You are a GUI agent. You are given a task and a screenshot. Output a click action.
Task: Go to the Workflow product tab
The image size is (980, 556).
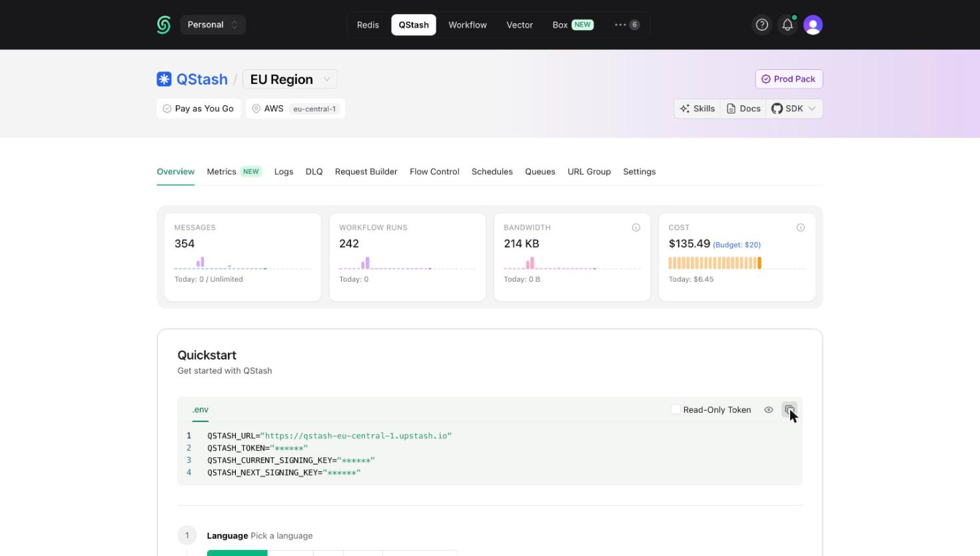coord(468,25)
